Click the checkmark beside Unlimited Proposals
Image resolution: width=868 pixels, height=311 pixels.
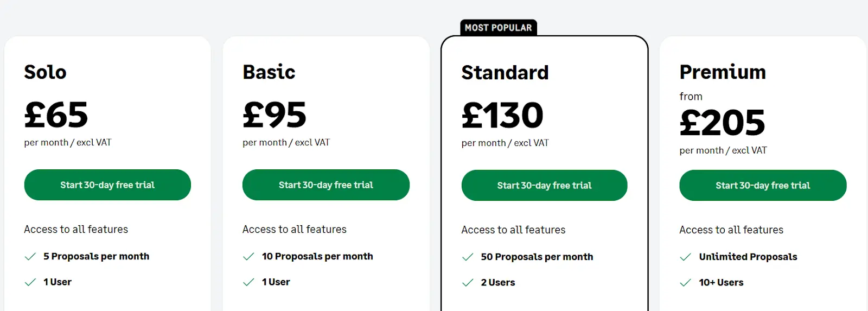click(x=686, y=257)
